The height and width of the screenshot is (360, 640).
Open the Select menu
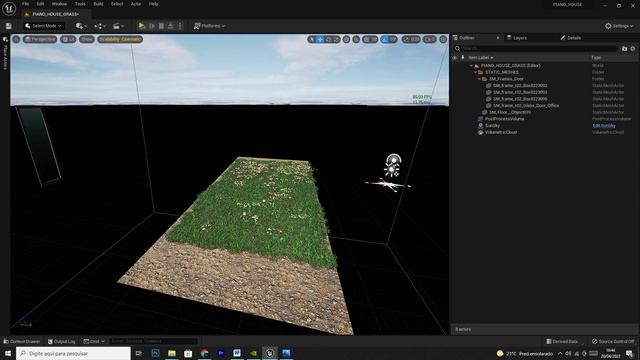pyautogui.click(x=117, y=4)
